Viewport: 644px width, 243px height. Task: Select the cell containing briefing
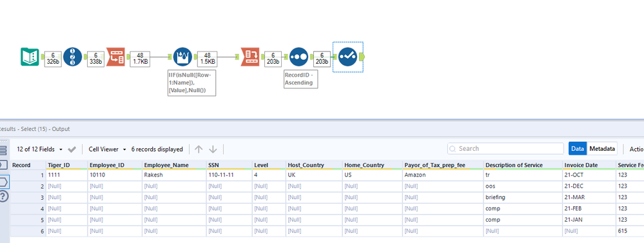click(523, 197)
